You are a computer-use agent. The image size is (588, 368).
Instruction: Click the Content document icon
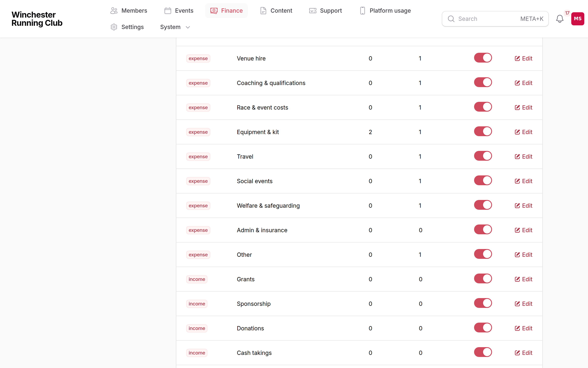(x=263, y=11)
